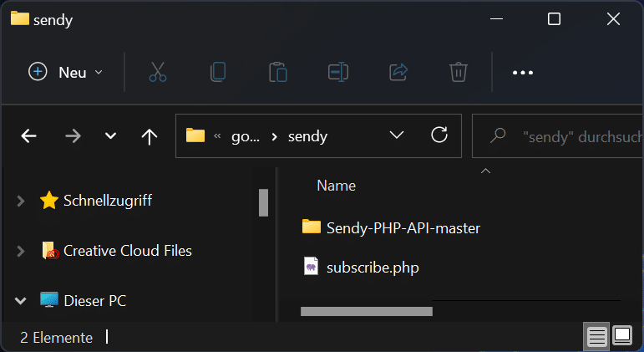Click the Cut scissors icon

click(x=158, y=72)
